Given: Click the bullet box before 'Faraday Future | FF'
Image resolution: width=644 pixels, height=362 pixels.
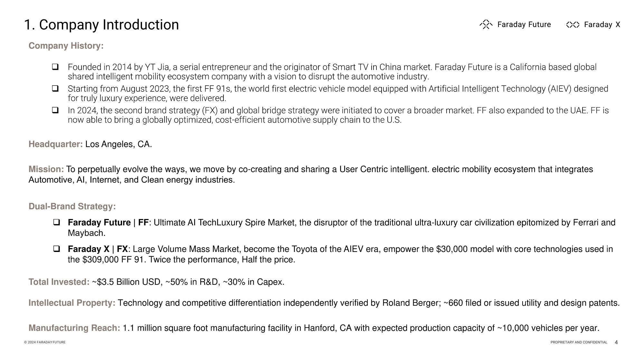Looking at the screenshot, I should [57, 222].
